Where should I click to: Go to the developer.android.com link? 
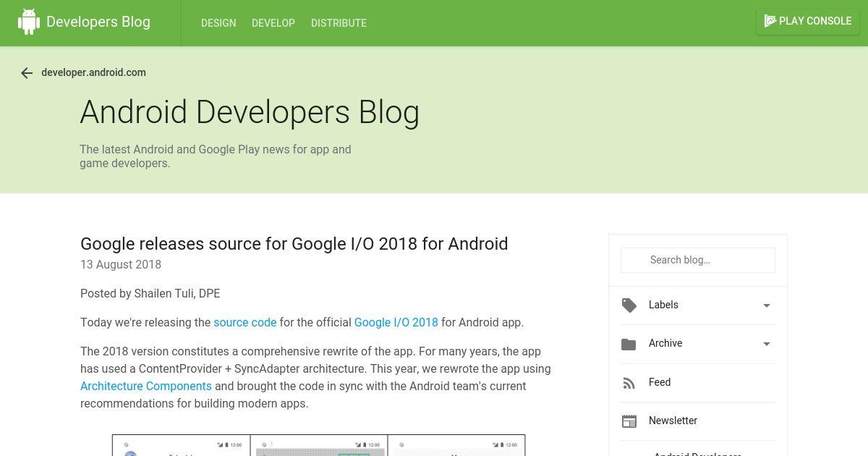[93, 72]
